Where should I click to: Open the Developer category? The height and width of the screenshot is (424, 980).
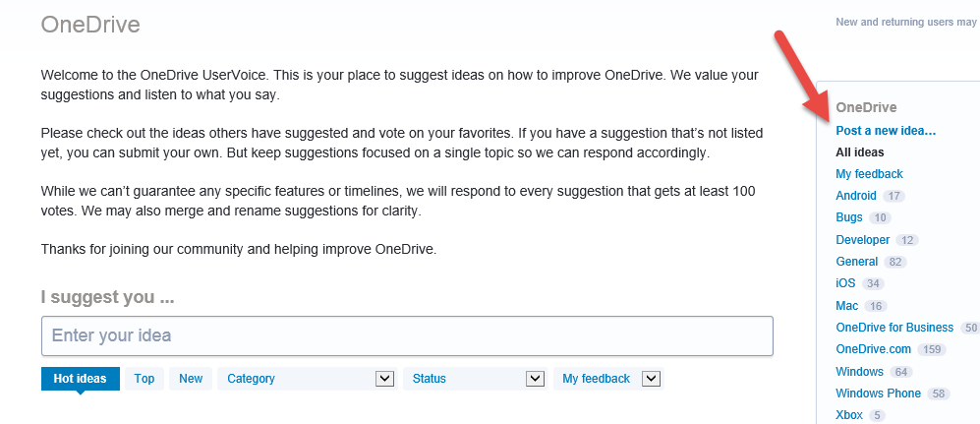click(862, 240)
